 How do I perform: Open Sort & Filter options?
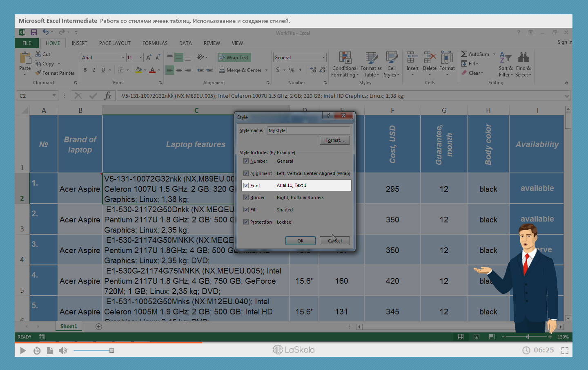pyautogui.click(x=506, y=65)
